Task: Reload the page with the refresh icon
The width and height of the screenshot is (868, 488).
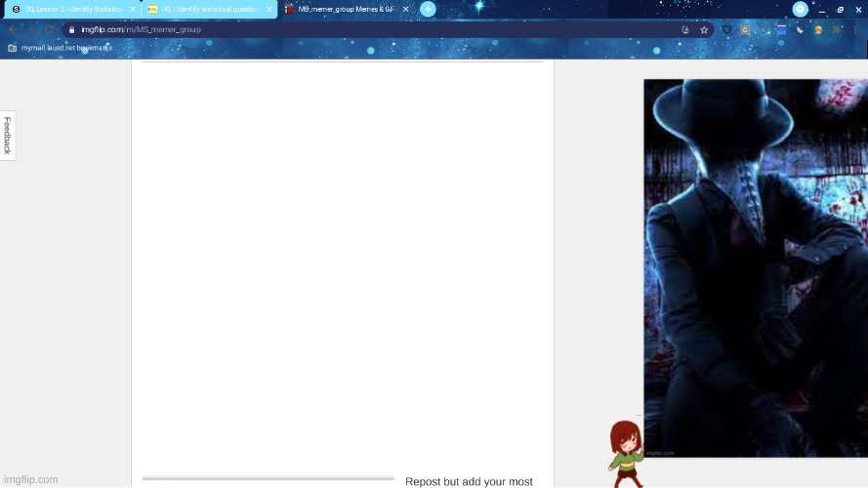Action: coord(48,30)
